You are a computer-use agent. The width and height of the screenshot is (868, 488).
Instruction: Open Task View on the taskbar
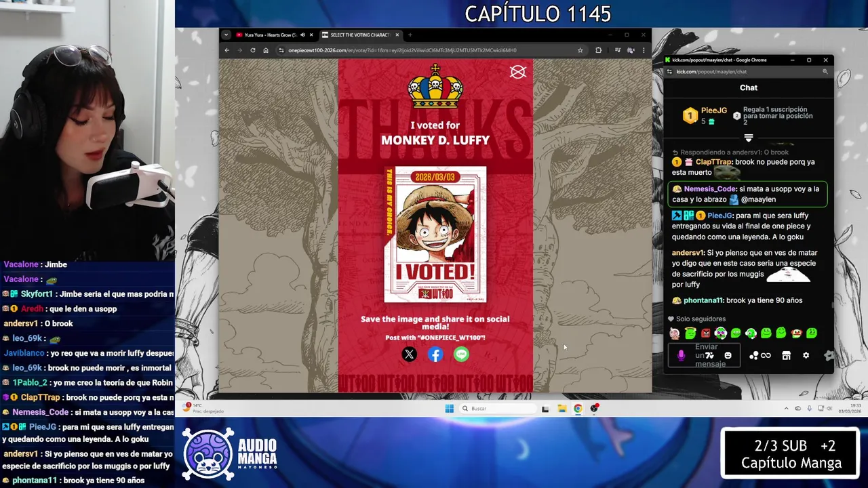click(545, 408)
